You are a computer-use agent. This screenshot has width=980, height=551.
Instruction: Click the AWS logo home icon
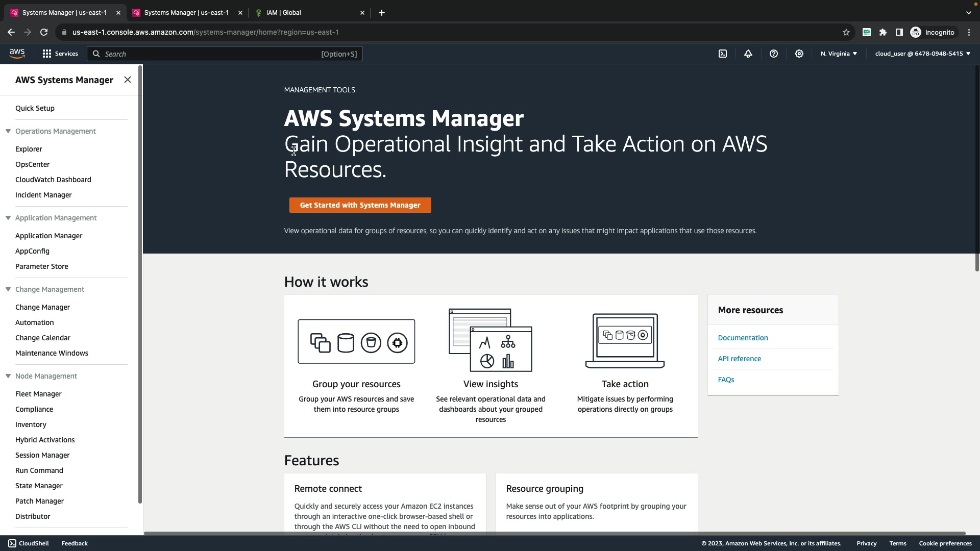point(17,54)
